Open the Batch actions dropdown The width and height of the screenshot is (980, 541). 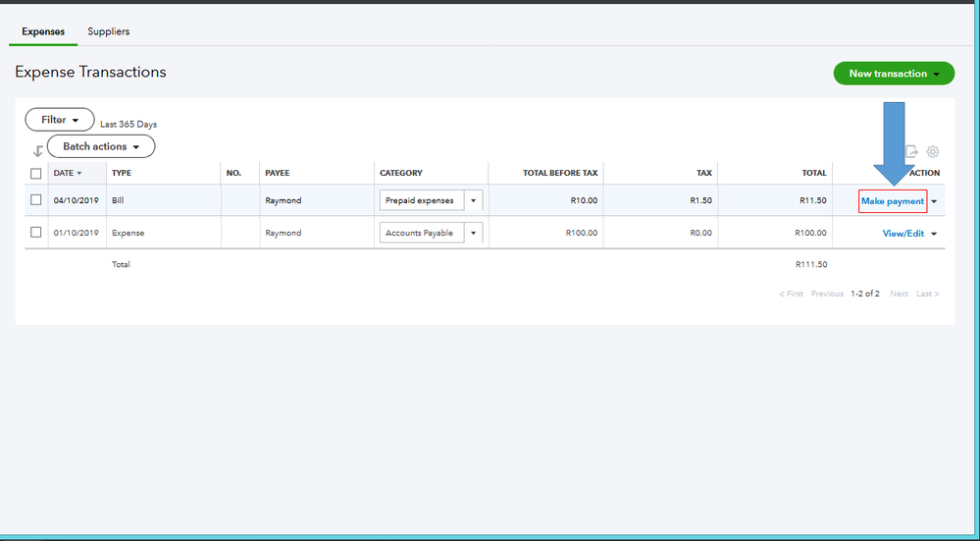(x=101, y=146)
